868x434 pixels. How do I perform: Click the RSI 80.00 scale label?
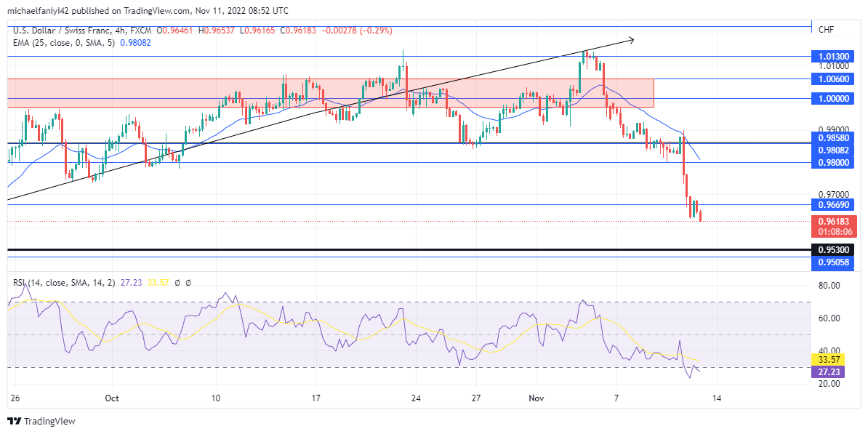[829, 286]
